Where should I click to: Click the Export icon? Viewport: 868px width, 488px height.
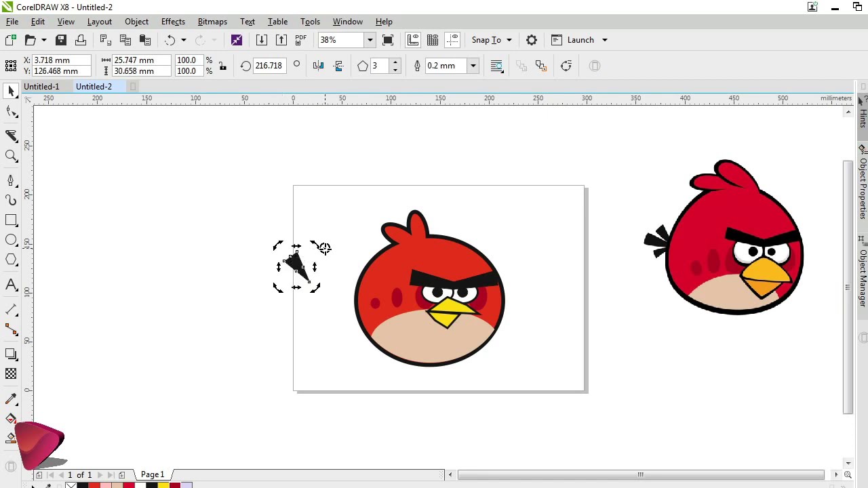(x=281, y=40)
